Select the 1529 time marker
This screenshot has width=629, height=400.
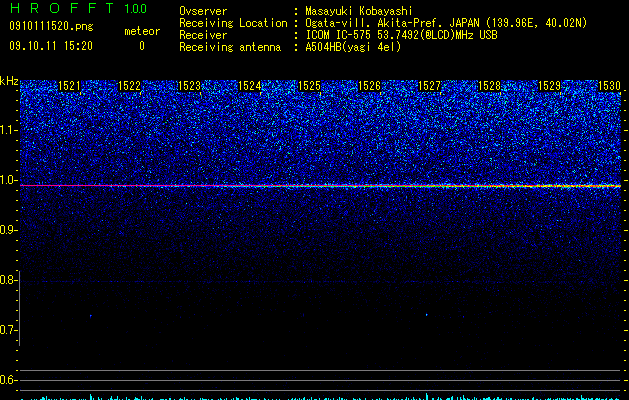550,86
